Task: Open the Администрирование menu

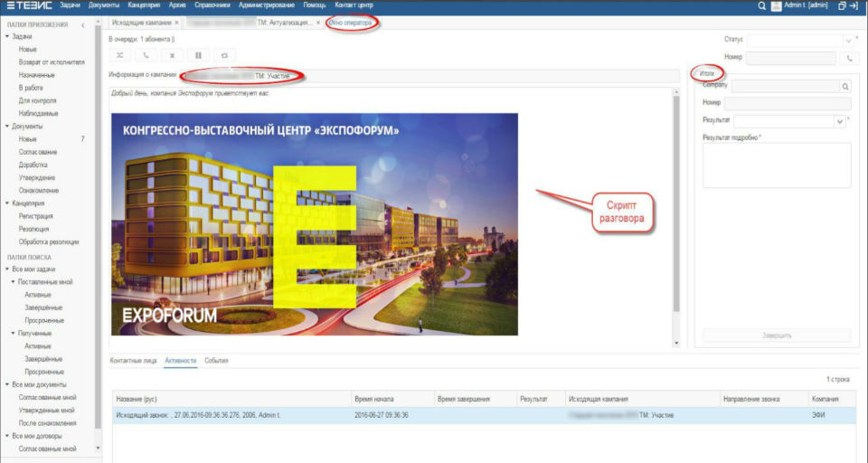Action: pos(266,5)
